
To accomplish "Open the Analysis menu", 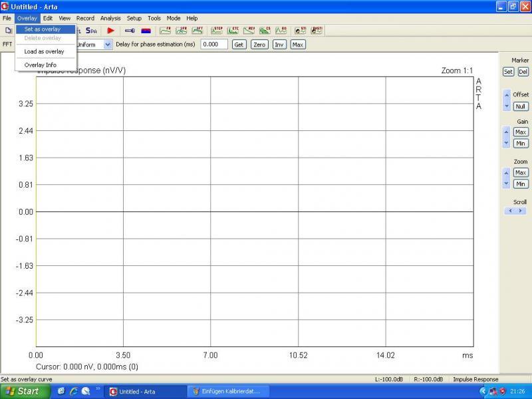I will click(110, 18).
